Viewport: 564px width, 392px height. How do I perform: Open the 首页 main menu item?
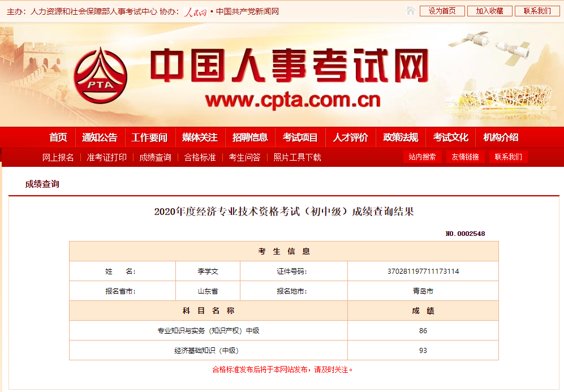(x=58, y=137)
